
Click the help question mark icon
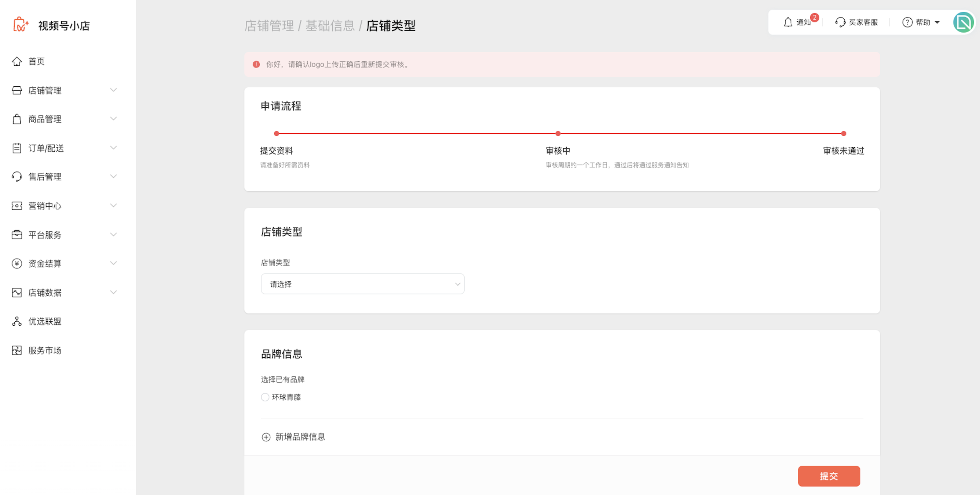[907, 22]
